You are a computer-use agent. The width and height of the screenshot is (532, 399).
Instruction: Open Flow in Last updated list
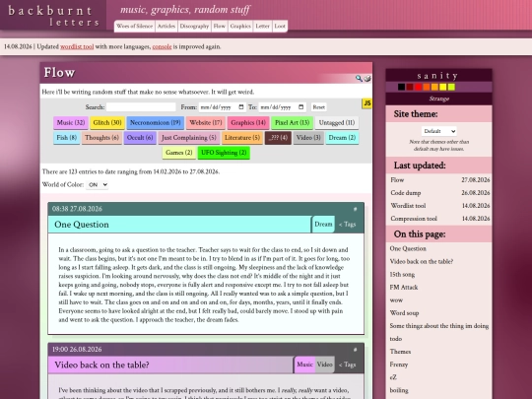[397, 180]
